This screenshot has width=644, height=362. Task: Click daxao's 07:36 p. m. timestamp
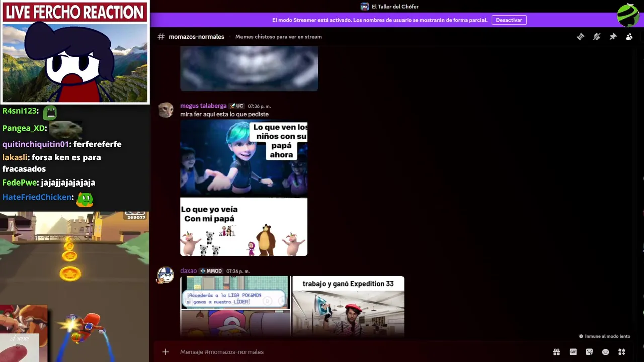(x=238, y=271)
